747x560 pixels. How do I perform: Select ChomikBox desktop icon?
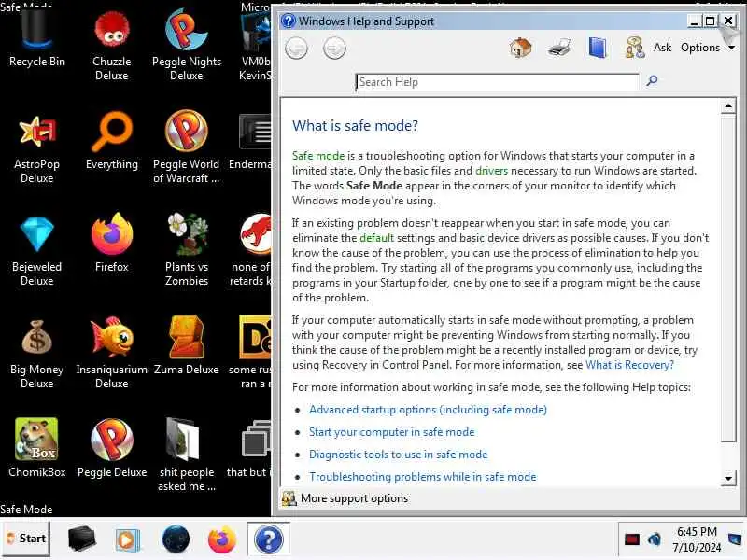point(36,449)
